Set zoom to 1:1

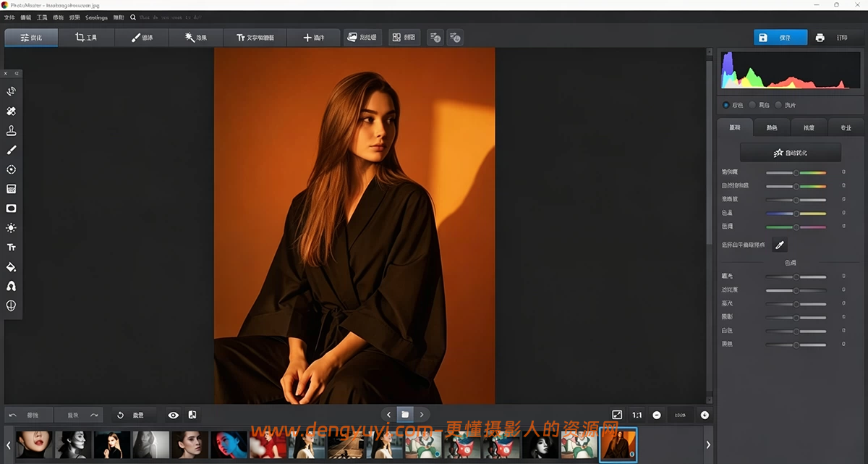(x=637, y=416)
